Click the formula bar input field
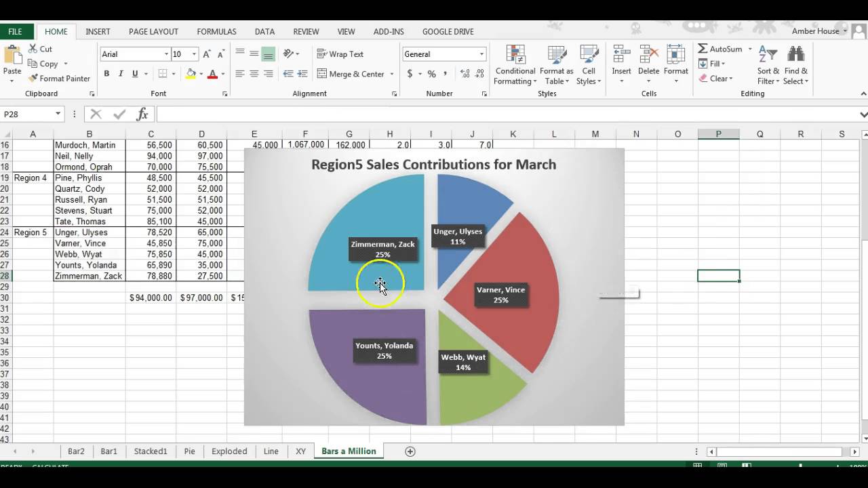Viewport: 868px width, 488px height. (505, 114)
